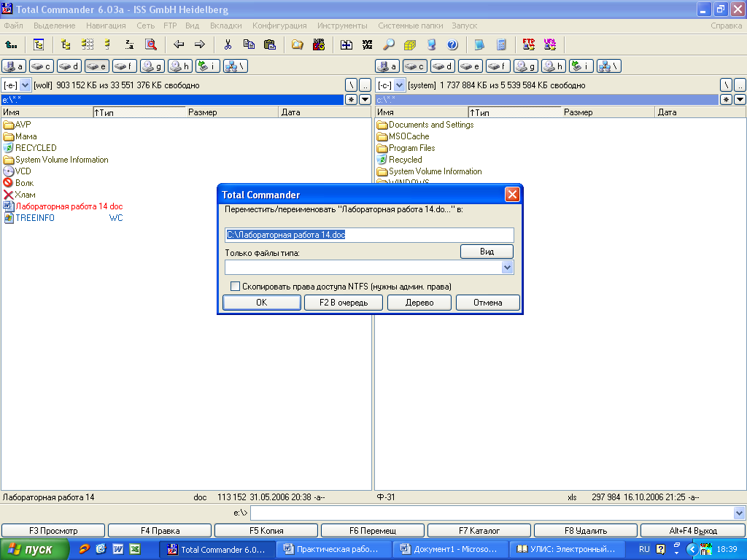The height and width of the screenshot is (560, 747).
Task: Open Windows пуск start button
Action: (34, 550)
